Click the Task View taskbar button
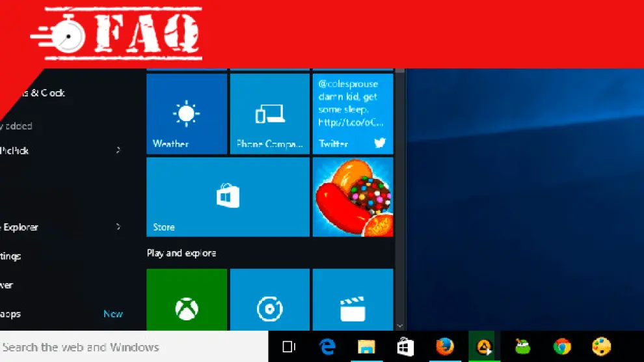This screenshot has height=362, width=644. click(289, 347)
